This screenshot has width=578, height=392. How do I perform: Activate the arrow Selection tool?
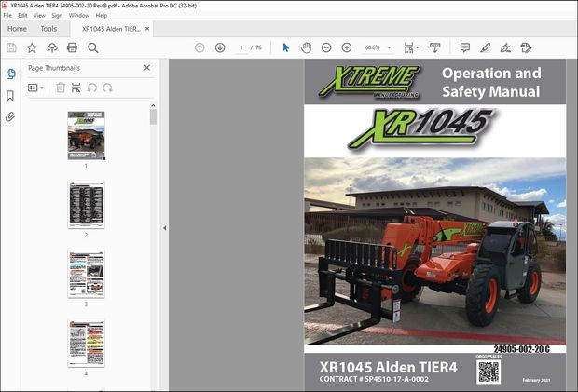tap(286, 47)
